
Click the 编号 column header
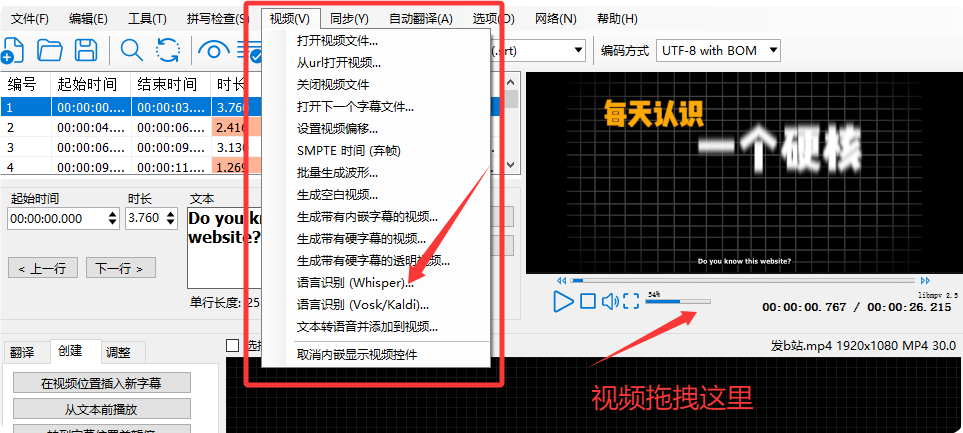[25, 84]
